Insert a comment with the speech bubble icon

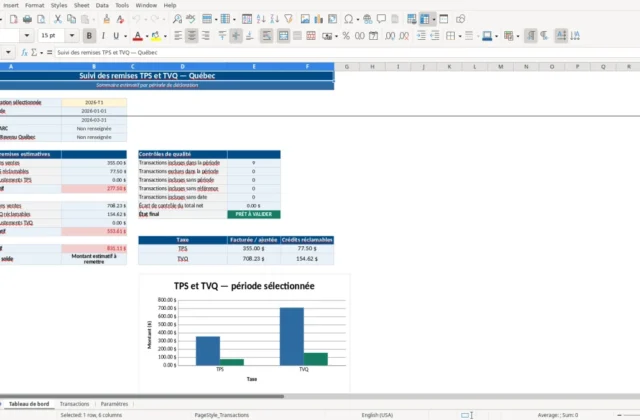(381, 19)
